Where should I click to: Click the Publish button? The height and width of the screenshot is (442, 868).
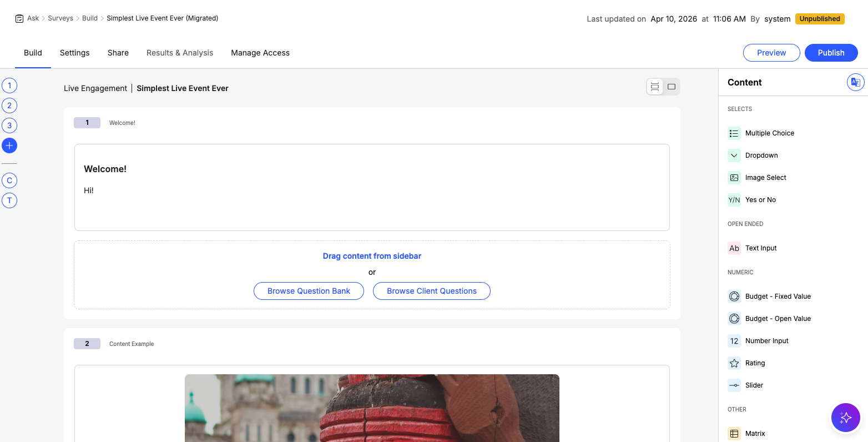[831, 53]
